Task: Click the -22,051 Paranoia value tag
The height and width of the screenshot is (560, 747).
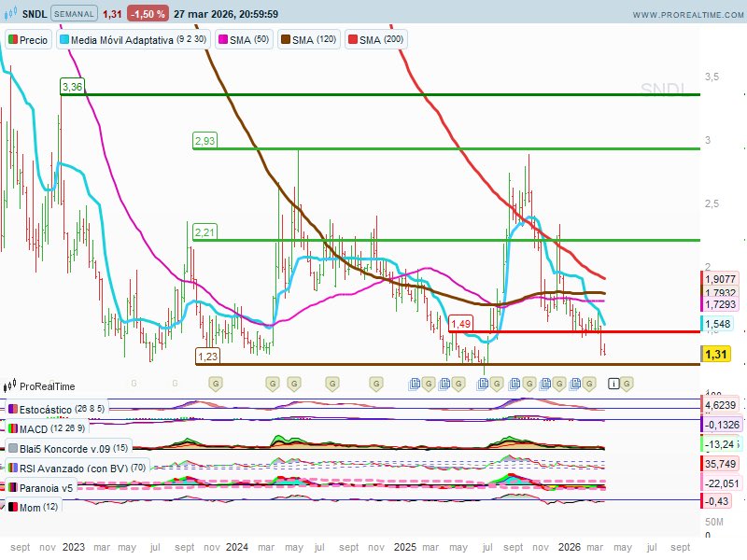Action: pyautogui.click(x=721, y=483)
